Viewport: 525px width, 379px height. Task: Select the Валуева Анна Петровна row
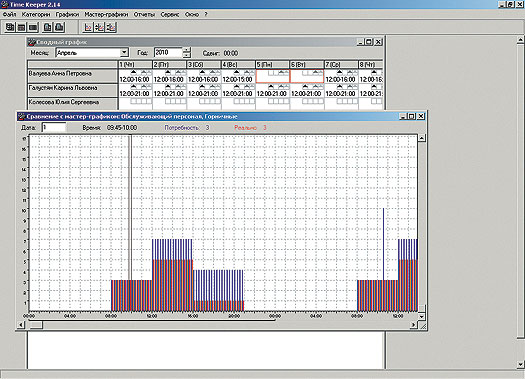(73, 76)
